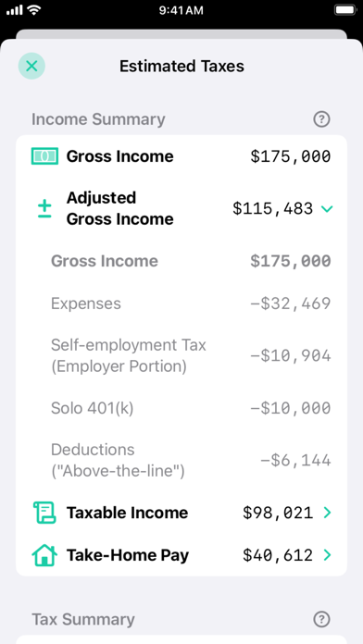Open Tax Summary help question mark
363x644 pixels.
tap(321, 619)
